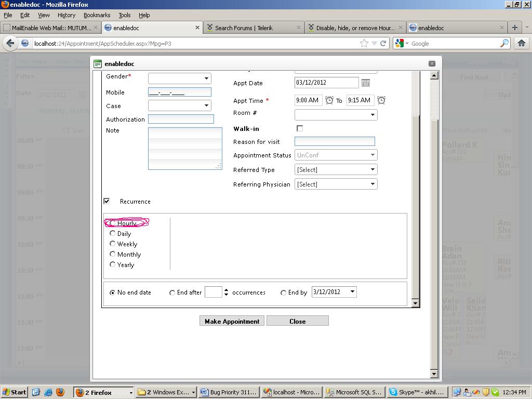The width and height of the screenshot is (532, 399).
Task: Open the Help menu
Action: 144,15
